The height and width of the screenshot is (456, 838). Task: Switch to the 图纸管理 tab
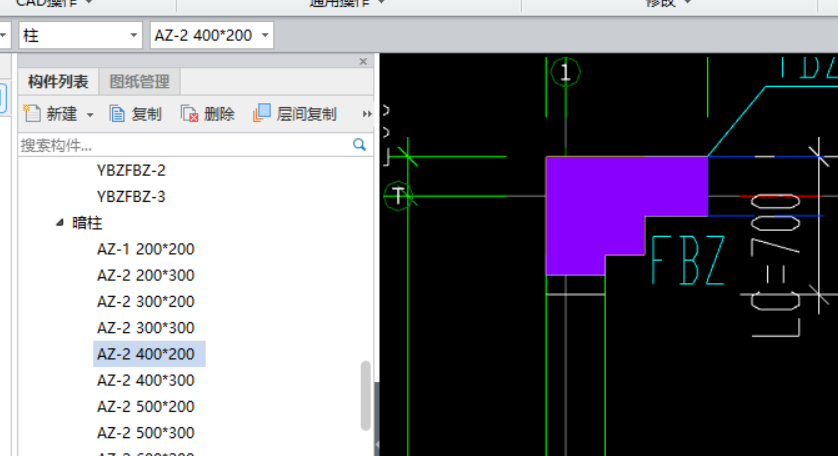point(139,82)
